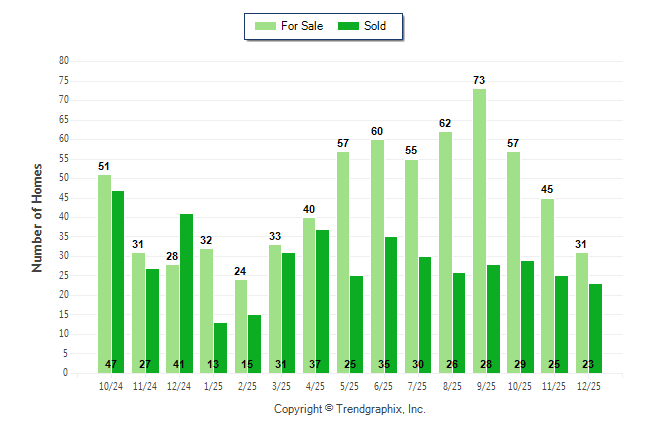Click the Copyright Trendgraphix, Inc. text
The image size is (646, 434).
pyautogui.click(x=350, y=409)
